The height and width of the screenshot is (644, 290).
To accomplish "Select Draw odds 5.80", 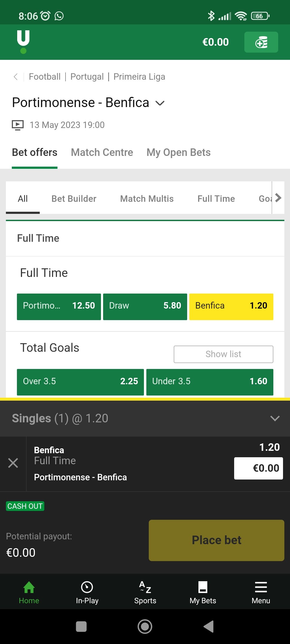I will pos(145,307).
